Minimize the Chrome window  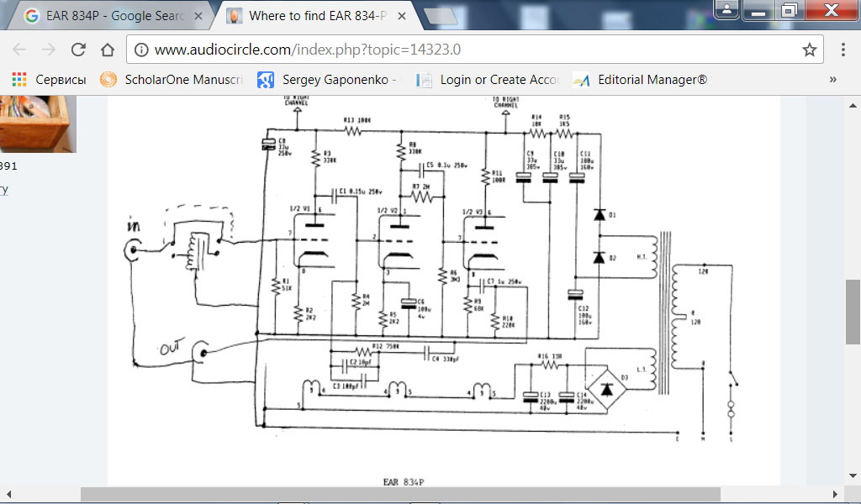click(x=758, y=9)
